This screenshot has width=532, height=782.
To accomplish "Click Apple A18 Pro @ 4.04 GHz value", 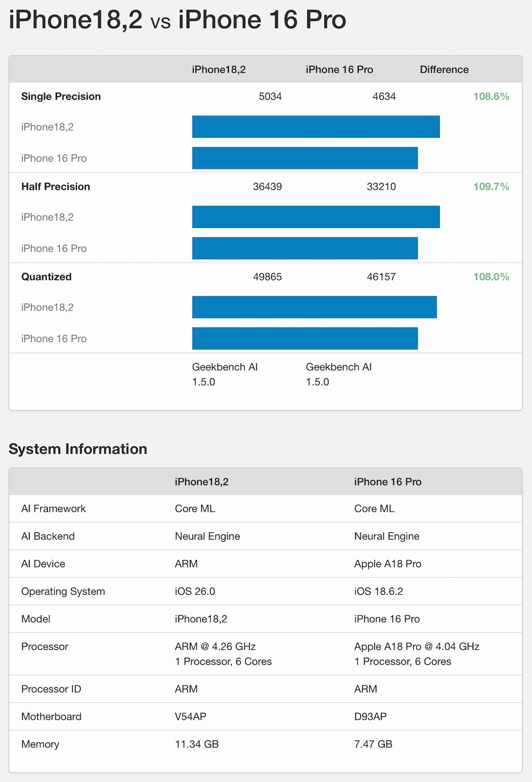I will point(417,646).
